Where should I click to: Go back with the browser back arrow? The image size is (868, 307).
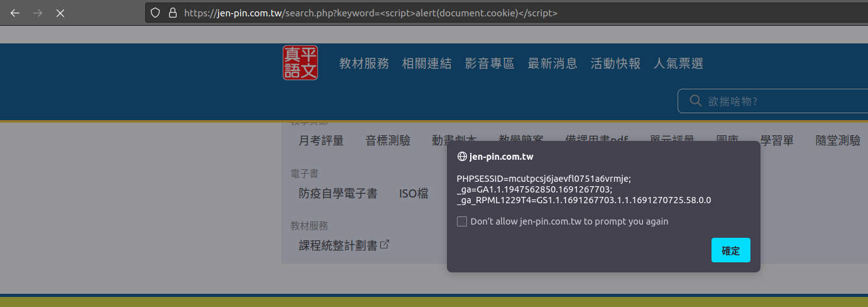click(15, 13)
